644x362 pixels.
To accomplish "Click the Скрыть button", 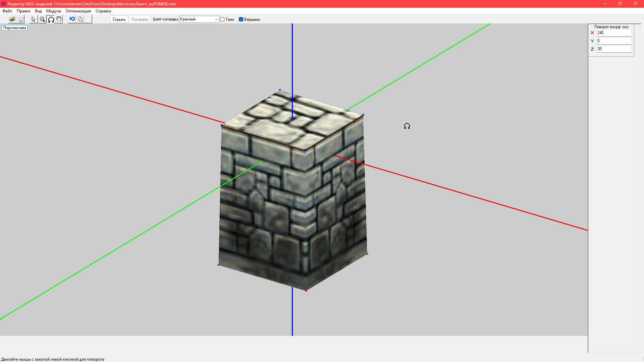I will [x=119, y=19].
